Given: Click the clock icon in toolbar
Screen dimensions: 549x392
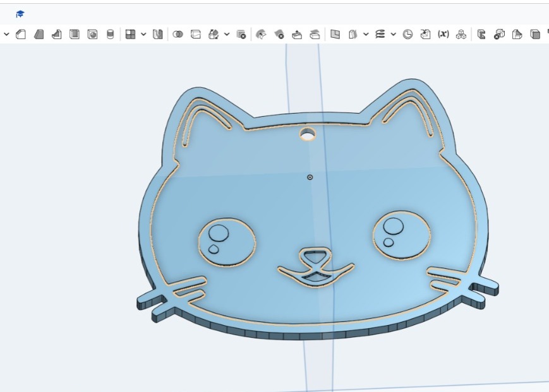Looking at the screenshot, I should (x=407, y=35).
